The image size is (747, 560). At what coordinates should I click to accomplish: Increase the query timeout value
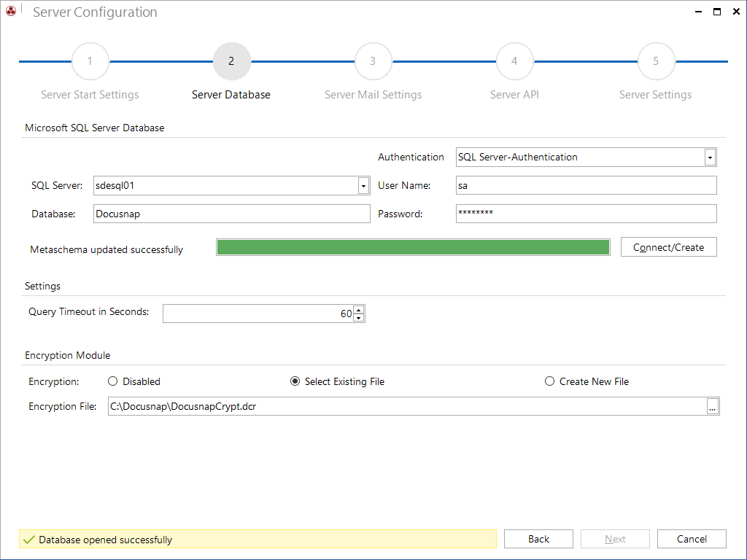click(x=359, y=309)
